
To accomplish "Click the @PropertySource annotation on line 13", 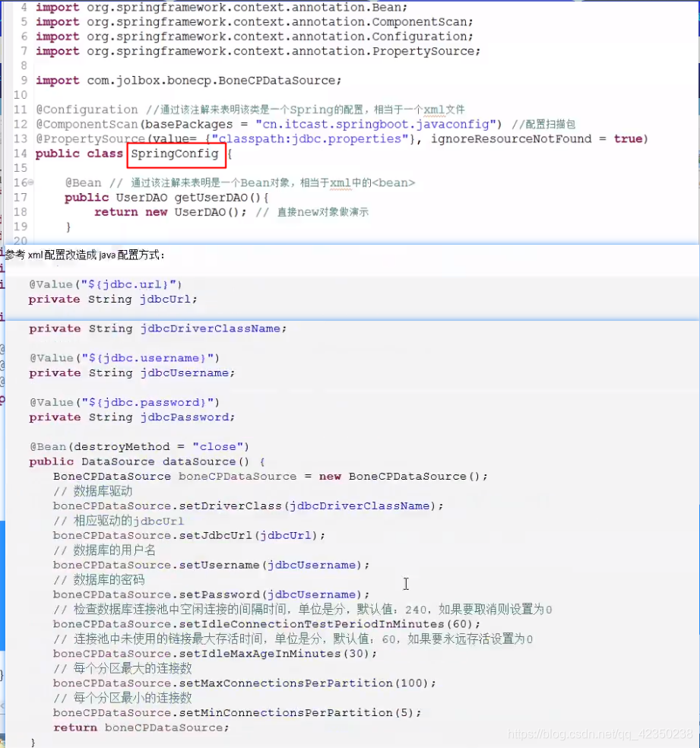I will (x=84, y=138).
